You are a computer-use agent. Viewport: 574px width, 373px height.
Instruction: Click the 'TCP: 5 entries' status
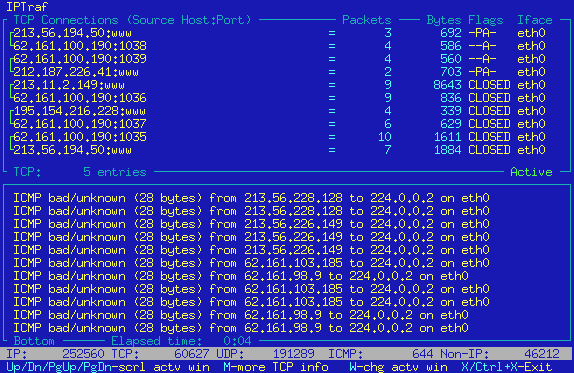point(80,172)
